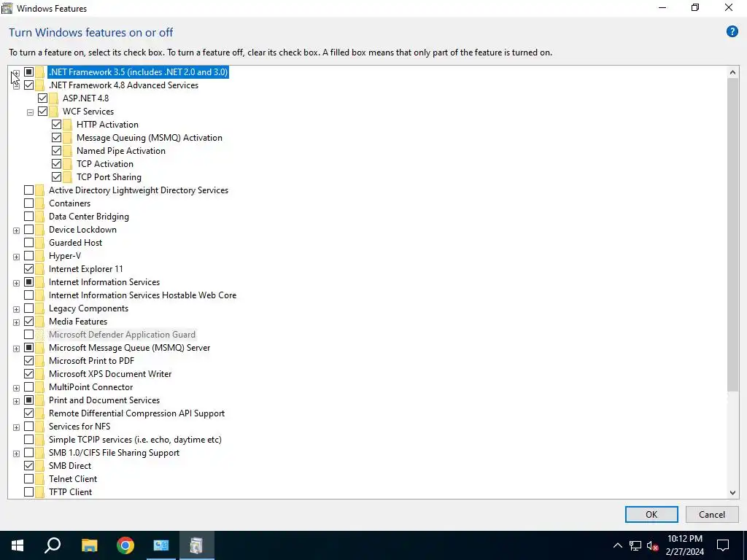The width and height of the screenshot is (747, 560).
Task: Confirm changes with the OK button
Action: [x=651, y=514]
